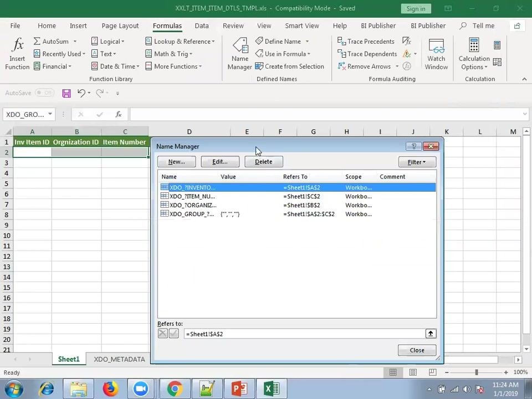
Task: Open the Lookup & Reference dropdown
Action: 180,42
